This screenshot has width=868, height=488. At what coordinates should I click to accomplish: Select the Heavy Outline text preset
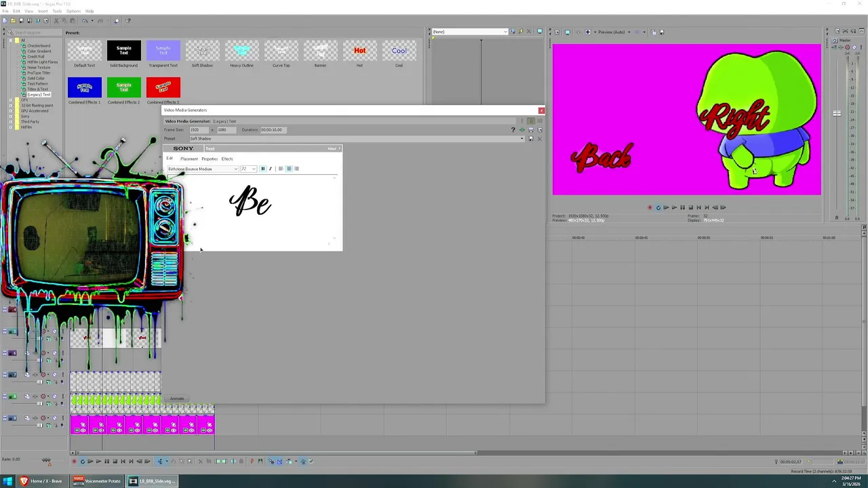pyautogui.click(x=241, y=50)
